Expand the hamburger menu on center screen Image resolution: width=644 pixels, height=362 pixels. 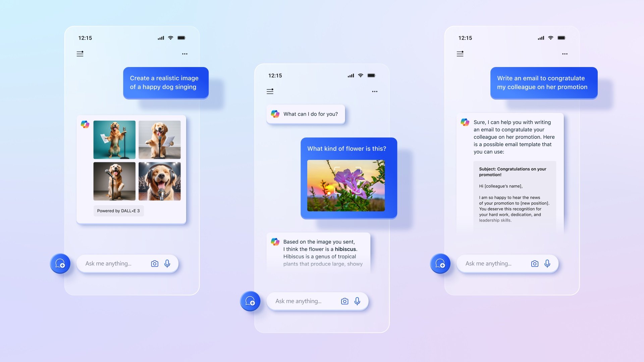270,92
